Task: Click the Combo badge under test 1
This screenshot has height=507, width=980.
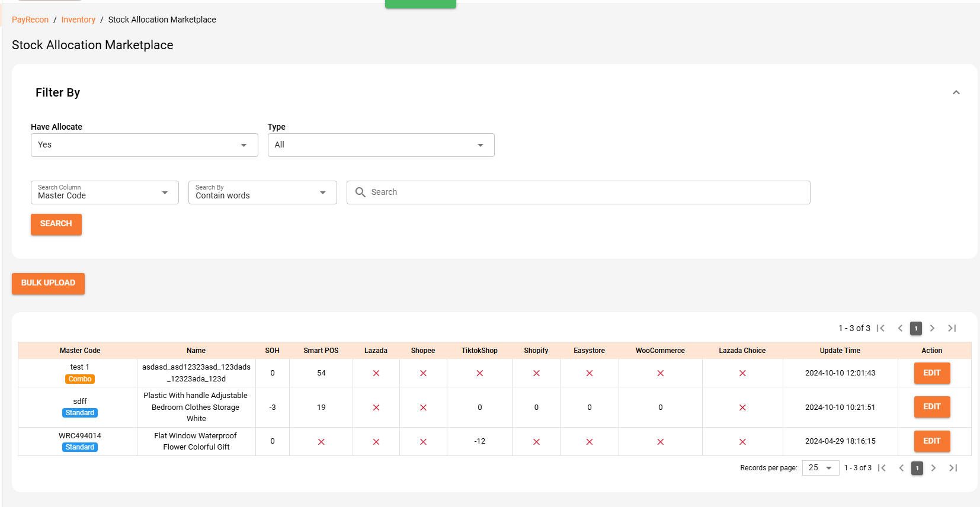Action: click(80, 379)
